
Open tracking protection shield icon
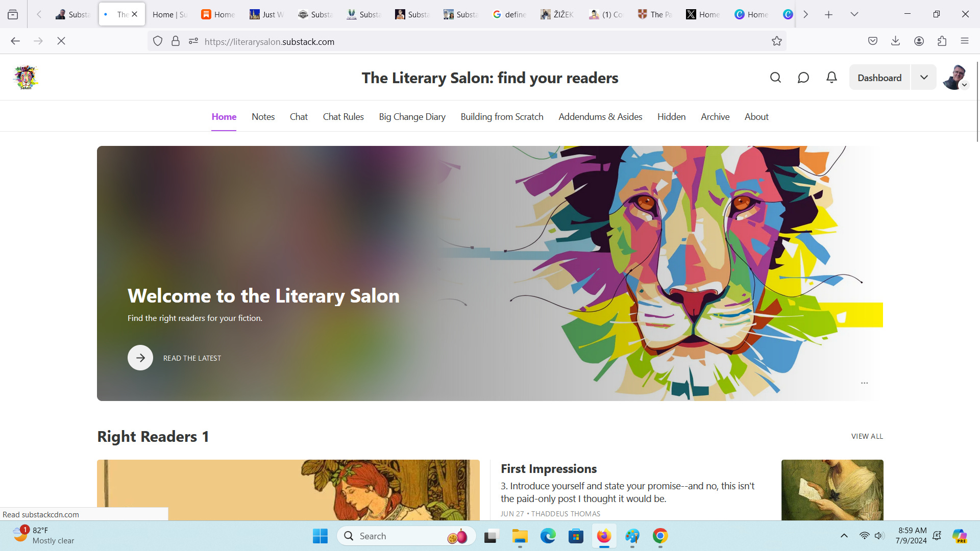[158, 41]
